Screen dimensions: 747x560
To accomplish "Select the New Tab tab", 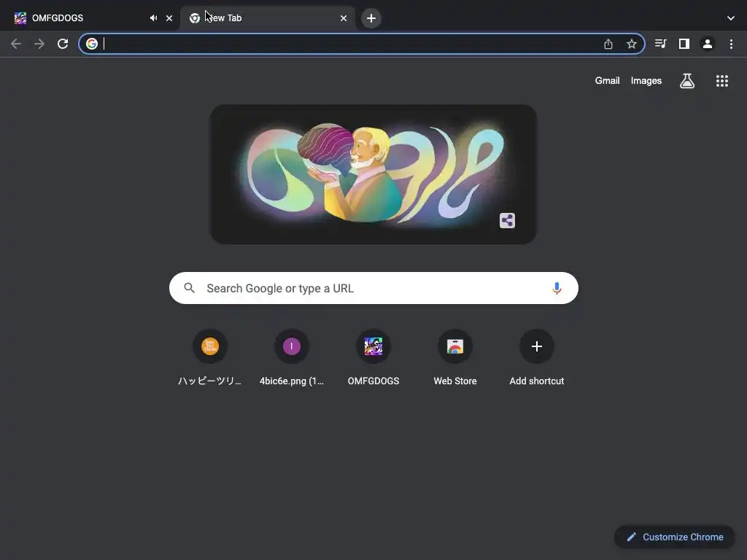I will (x=267, y=18).
